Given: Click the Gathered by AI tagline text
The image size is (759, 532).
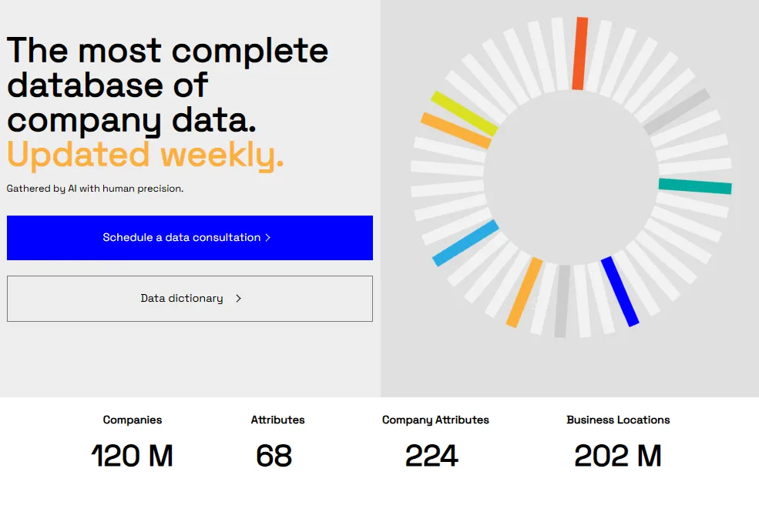Looking at the screenshot, I should (x=95, y=189).
